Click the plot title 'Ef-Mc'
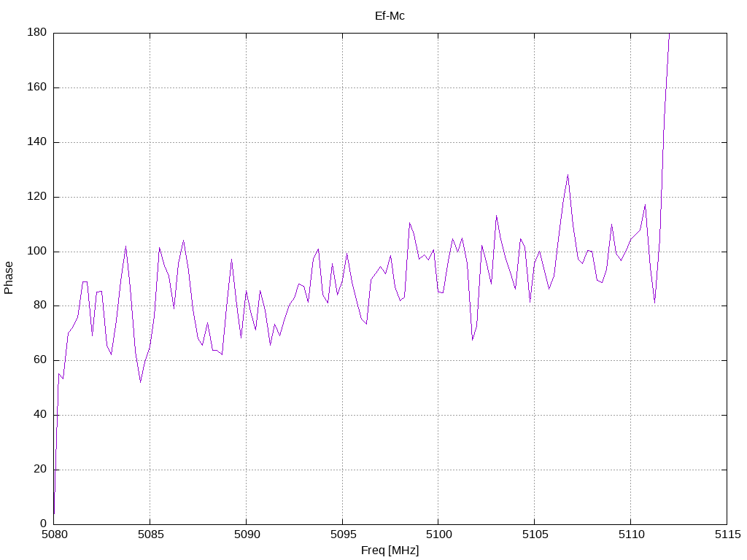Screen dimensions: 747x560 (x=390, y=16)
